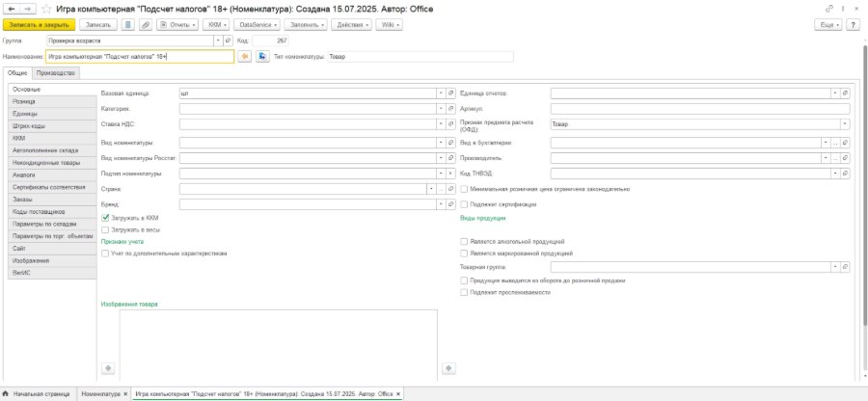
Task: Select the ВетИС section in the sidebar
Action: coord(52,272)
